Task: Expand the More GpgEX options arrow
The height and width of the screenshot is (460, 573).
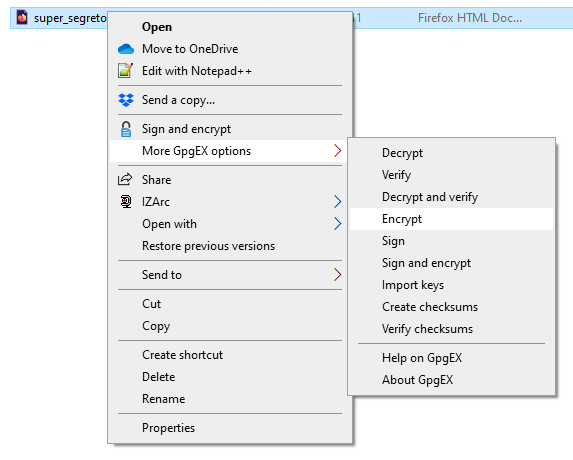Action: (338, 151)
